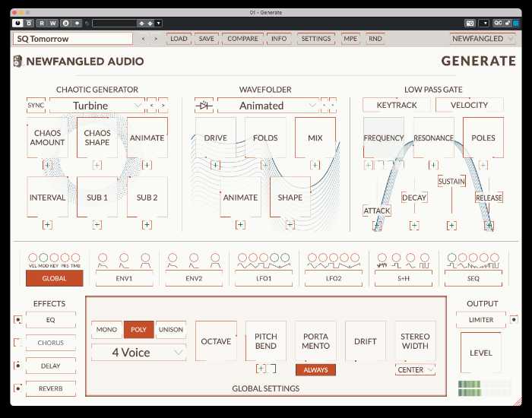
Task: Open modulation [+] under RESONANCE knob
Action: [433, 165]
